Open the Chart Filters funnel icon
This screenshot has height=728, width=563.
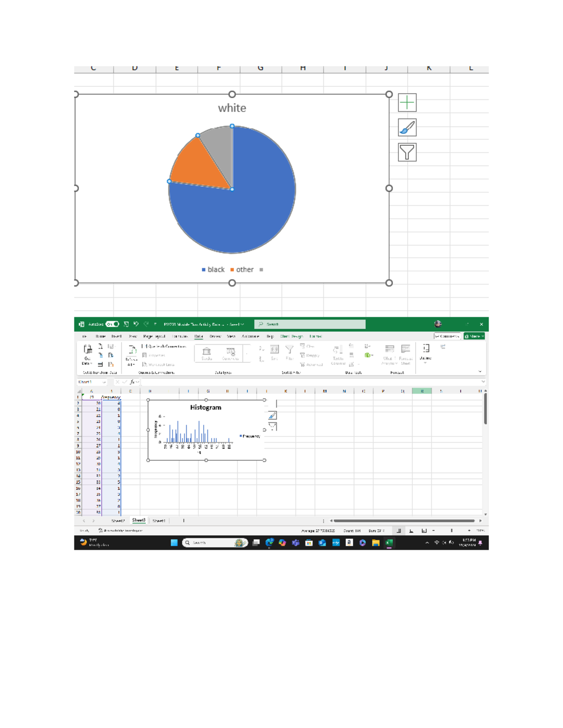[406, 151]
